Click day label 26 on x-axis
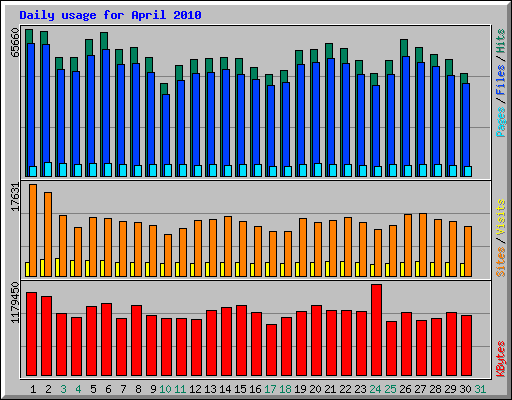 coord(405,389)
